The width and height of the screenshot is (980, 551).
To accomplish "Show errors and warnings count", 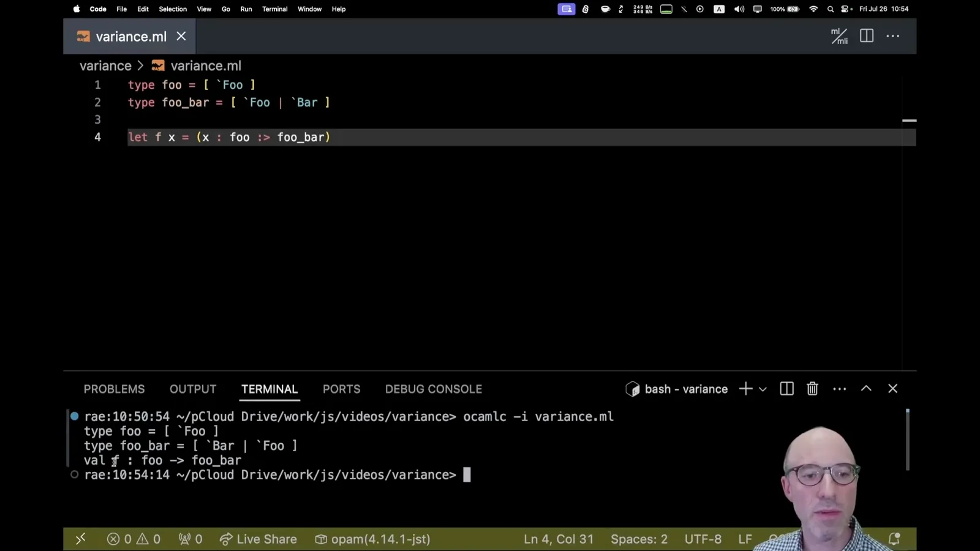I will (134, 539).
